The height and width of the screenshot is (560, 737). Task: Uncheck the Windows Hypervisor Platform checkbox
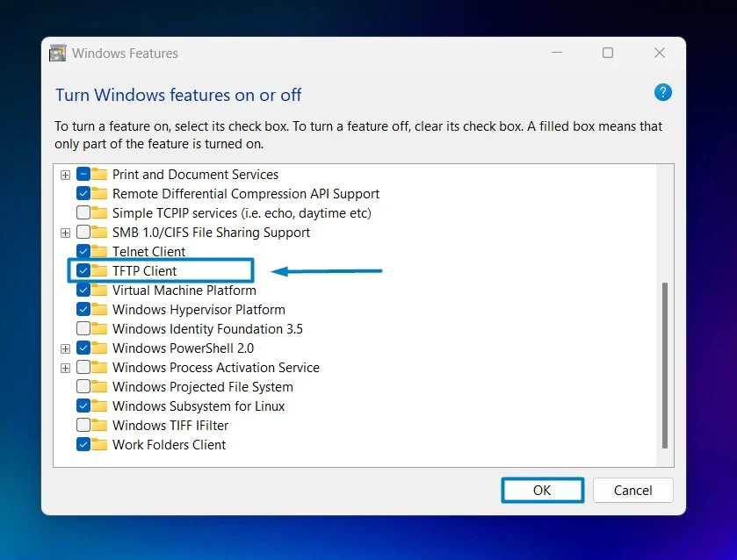[83, 309]
